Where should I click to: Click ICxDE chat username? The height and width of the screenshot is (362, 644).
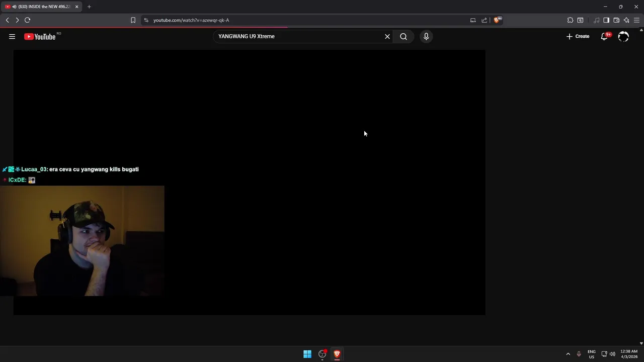(x=17, y=180)
